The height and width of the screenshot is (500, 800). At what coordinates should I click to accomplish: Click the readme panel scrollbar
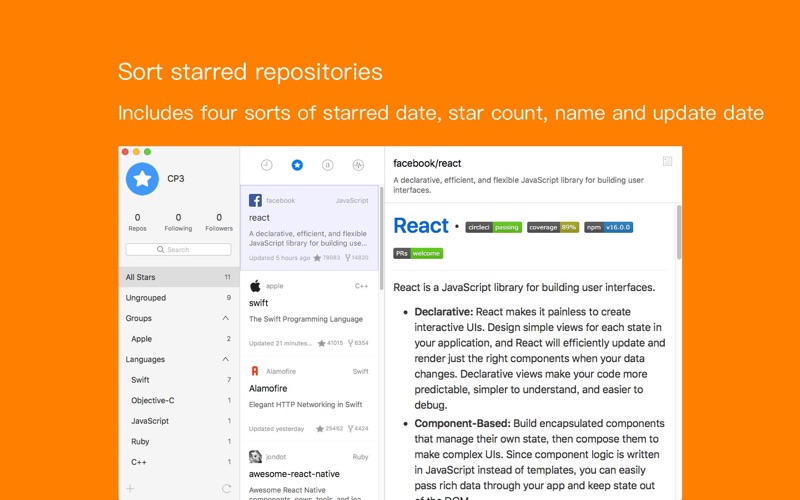pos(679,232)
